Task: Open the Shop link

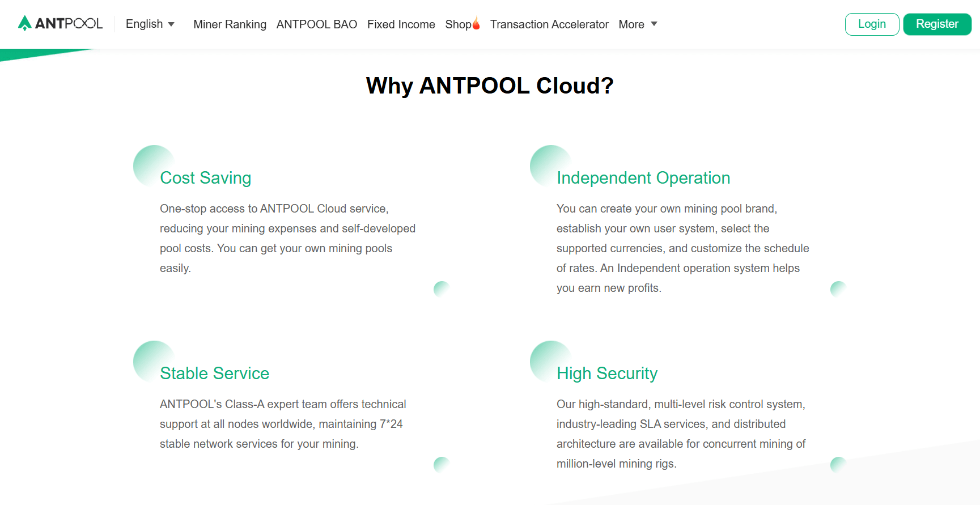Action: [x=458, y=24]
